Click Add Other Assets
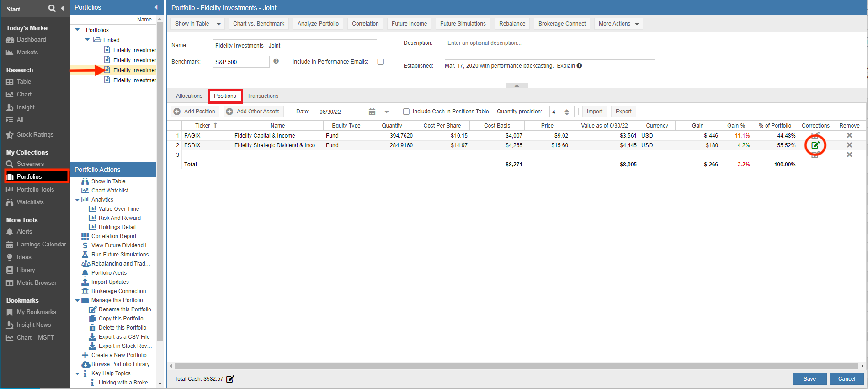Image resolution: width=868 pixels, height=389 pixels. pos(253,112)
